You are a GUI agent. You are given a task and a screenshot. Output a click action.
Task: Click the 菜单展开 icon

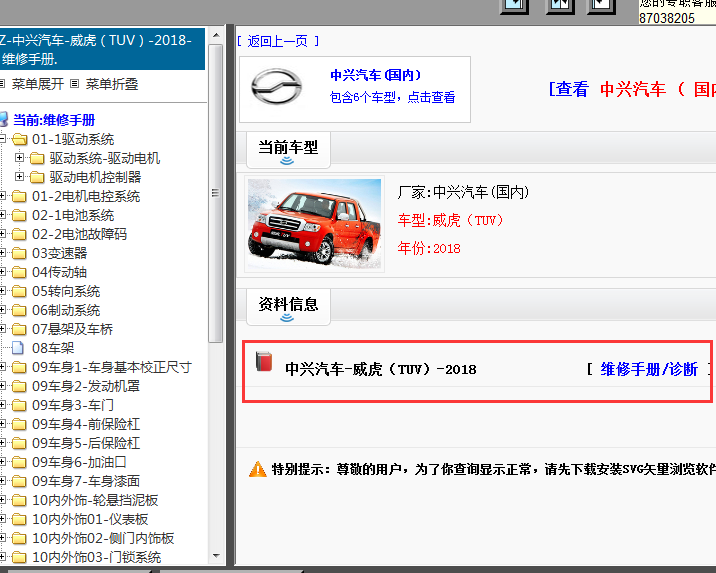pyautogui.click(x=2, y=84)
